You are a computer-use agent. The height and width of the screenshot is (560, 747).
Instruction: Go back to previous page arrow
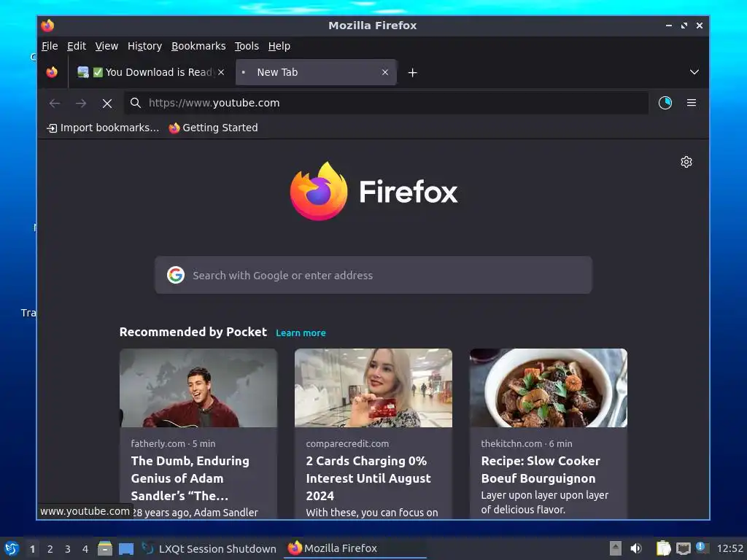(x=55, y=104)
